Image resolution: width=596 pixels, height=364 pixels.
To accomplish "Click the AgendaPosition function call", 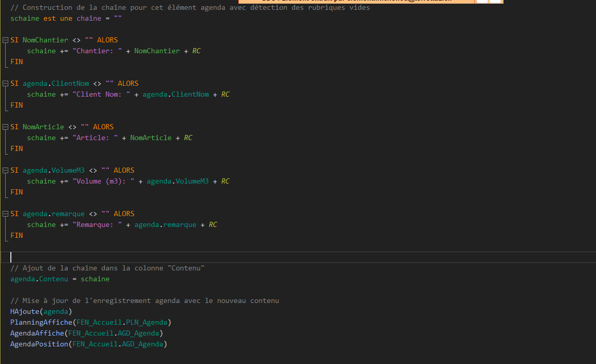I will [88, 344].
